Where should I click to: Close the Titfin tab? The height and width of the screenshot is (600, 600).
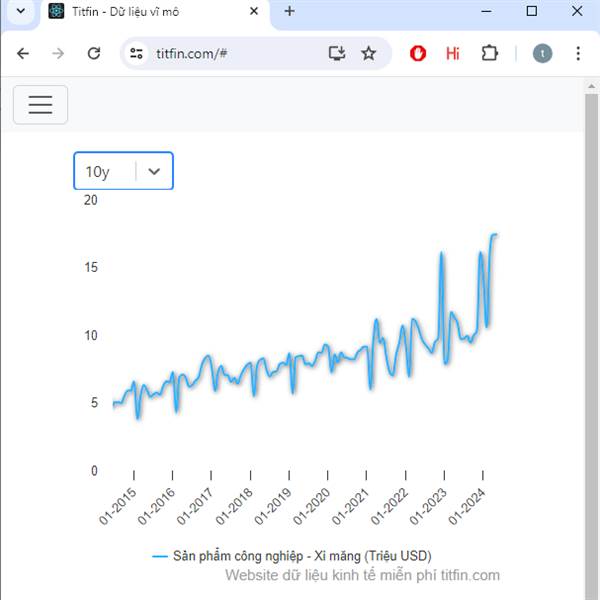pos(254,12)
